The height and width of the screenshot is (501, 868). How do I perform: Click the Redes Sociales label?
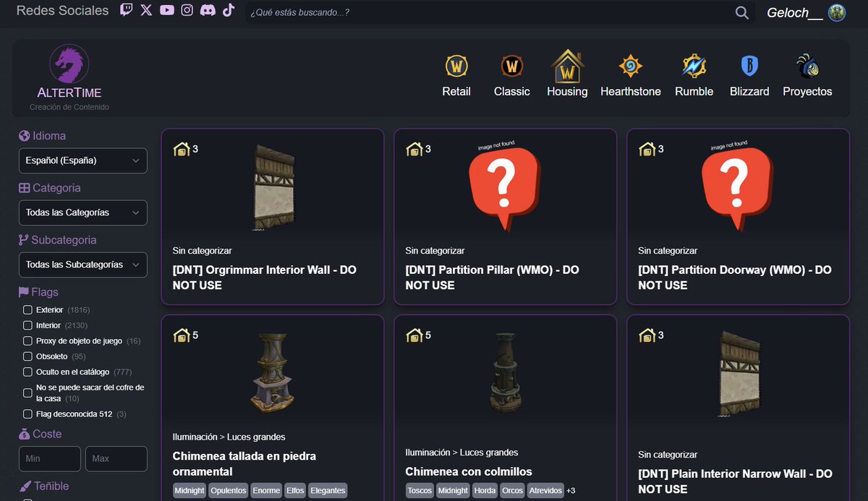pyautogui.click(x=62, y=10)
